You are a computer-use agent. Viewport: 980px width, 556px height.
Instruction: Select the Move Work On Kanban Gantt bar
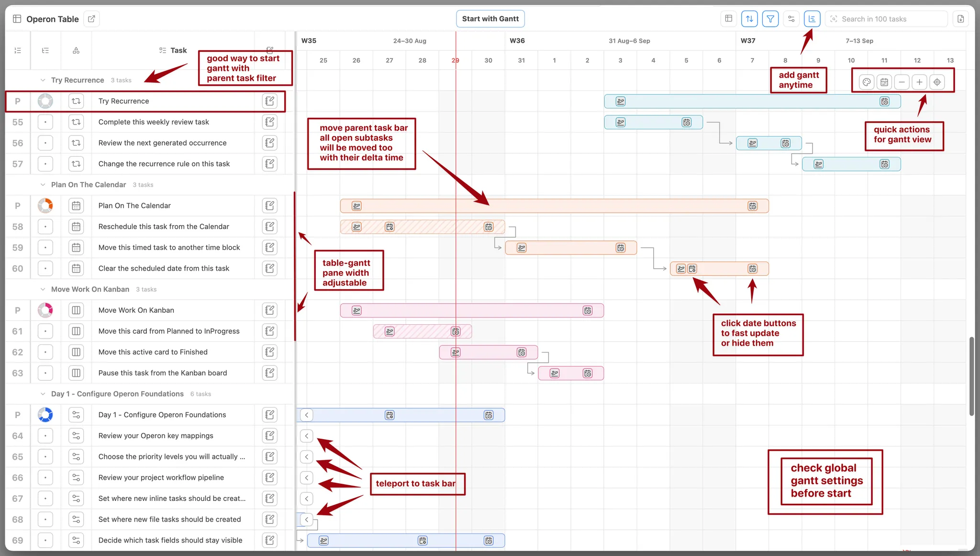[x=472, y=310]
